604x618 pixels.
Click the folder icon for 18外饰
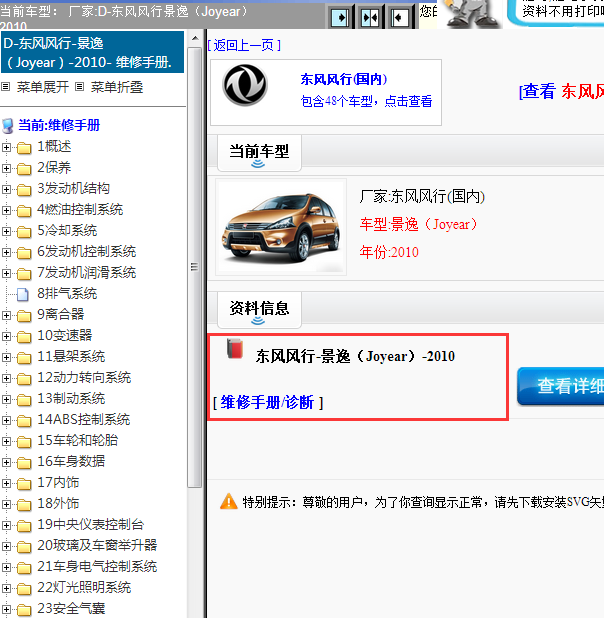click(24, 504)
